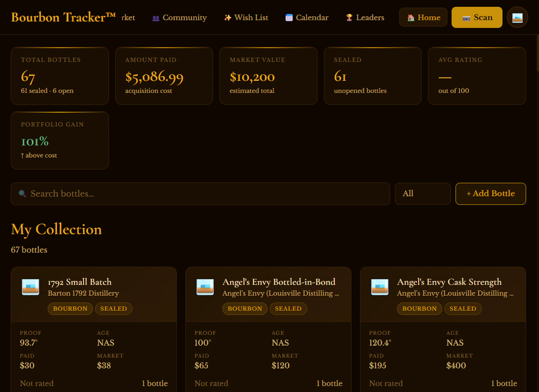The height and width of the screenshot is (392, 539).
Task: Go to the Calendar page
Action: click(x=307, y=18)
